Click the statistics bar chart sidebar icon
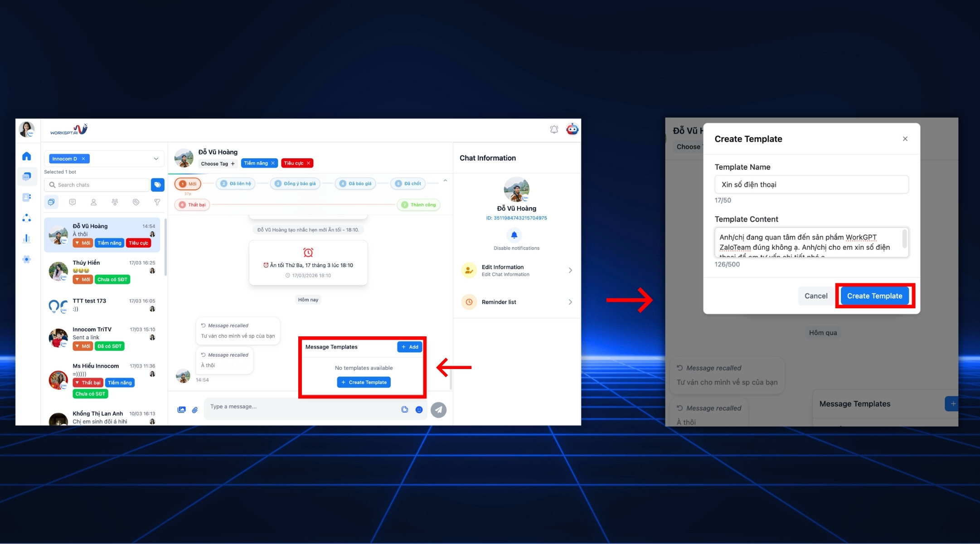Image resolution: width=980 pixels, height=544 pixels. pos(27,238)
